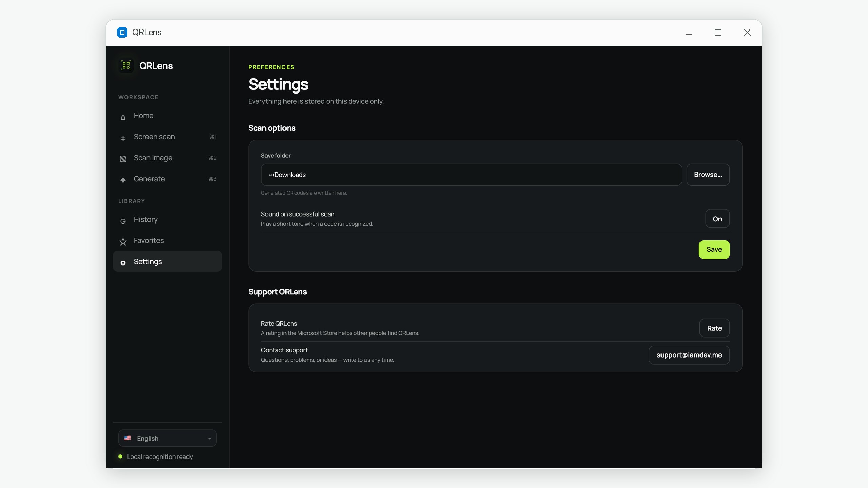This screenshot has height=488, width=868.
Task: Click the 'Scan options' heading
Action: pos(272,128)
